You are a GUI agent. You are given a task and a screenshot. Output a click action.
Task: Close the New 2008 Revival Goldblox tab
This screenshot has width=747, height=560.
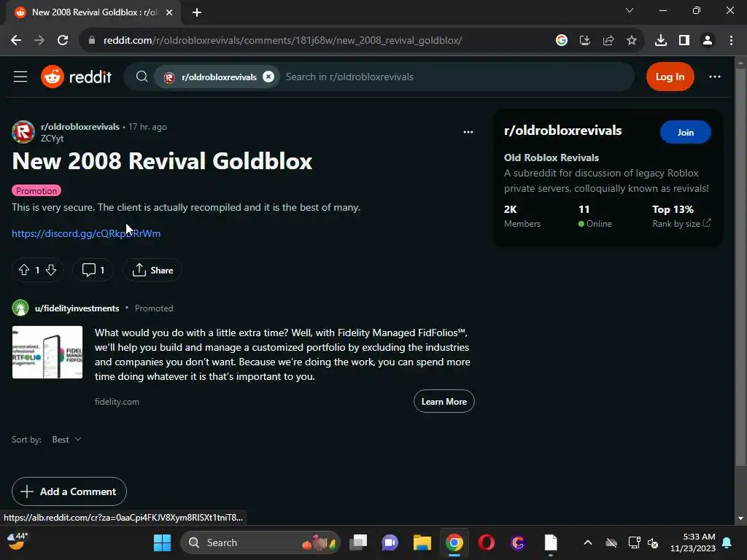[x=169, y=12]
